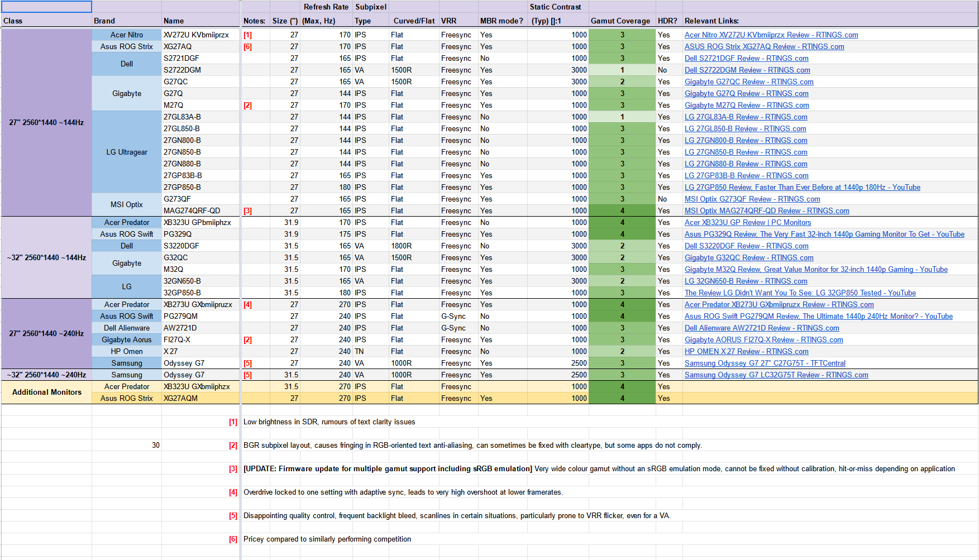Select the Class column header
The image size is (979, 560).
click(x=46, y=21)
